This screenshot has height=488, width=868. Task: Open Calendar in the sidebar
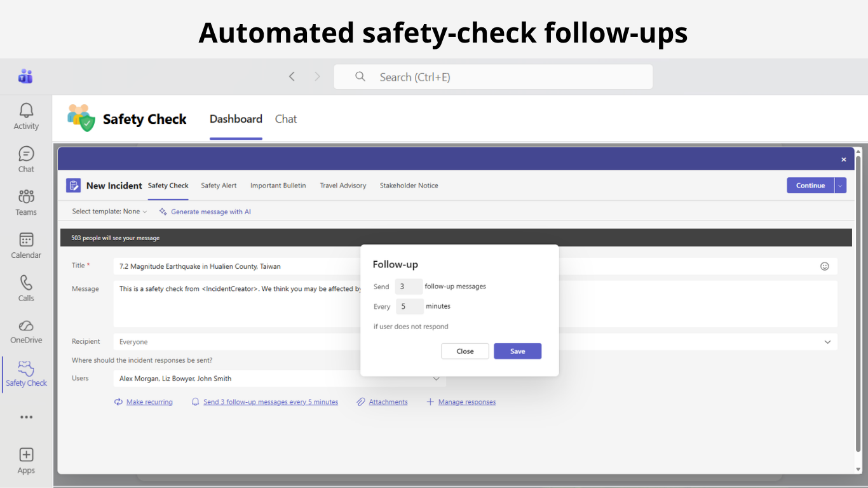(26, 246)
